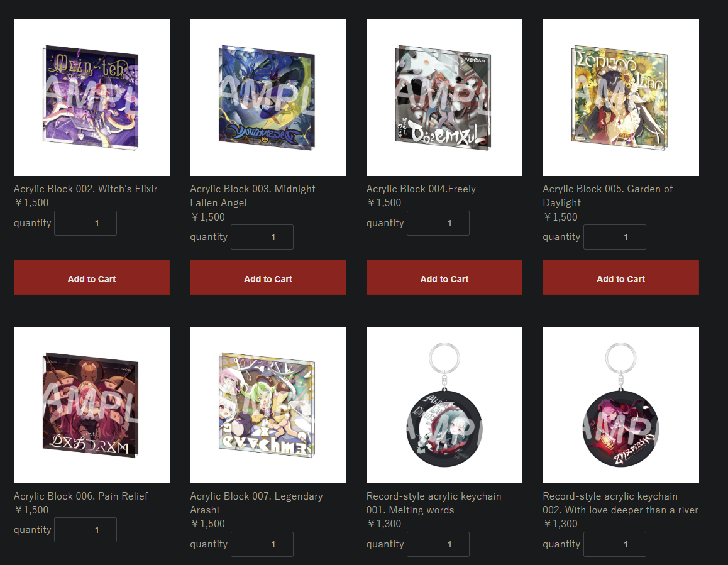Viewport: 728px width, 565px height.
Task: Open the Legendary Arashi product image
Action: click(268, 405)
